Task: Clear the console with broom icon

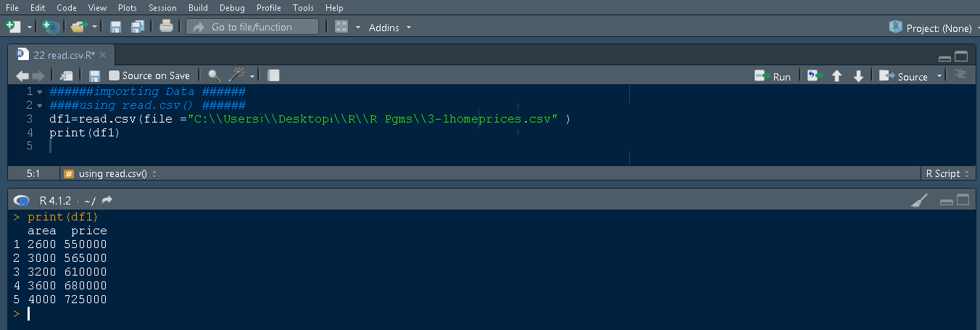Action: pos(918,201)
